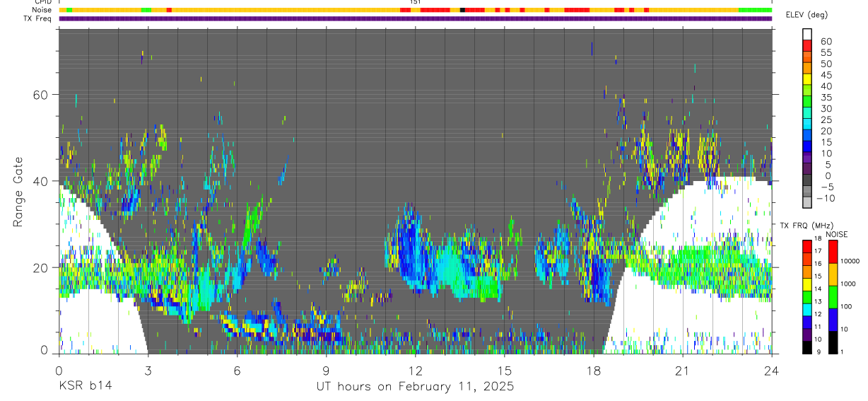868x401 pixels.
Task: Click the 3 hour tick label
Action: 148,371
